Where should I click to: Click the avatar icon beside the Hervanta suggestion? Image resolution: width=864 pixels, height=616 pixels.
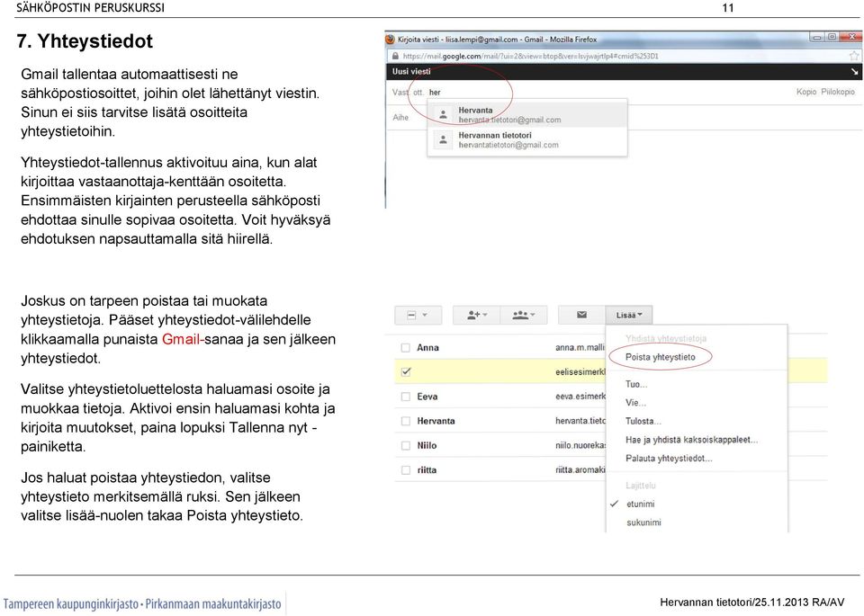(443, 114)
